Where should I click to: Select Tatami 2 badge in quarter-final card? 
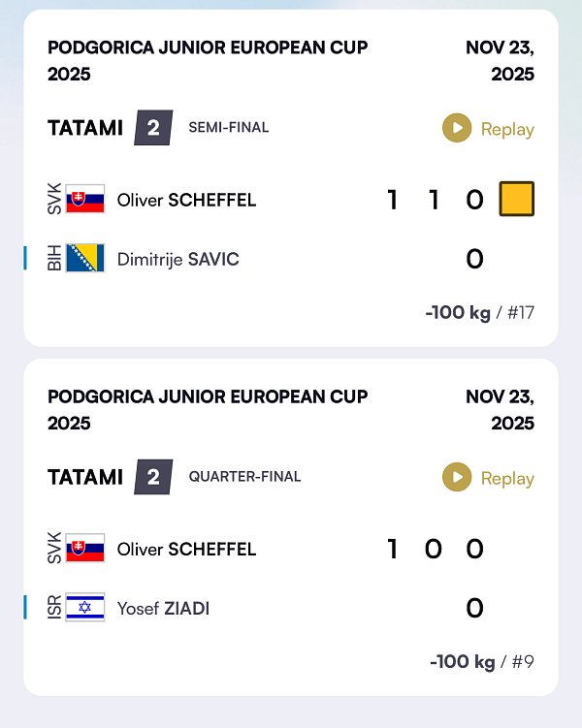(x=153, y=477)
